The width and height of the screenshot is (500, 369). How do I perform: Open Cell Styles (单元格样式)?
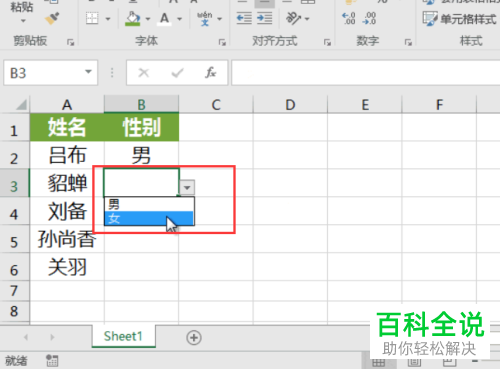point(459,19)
